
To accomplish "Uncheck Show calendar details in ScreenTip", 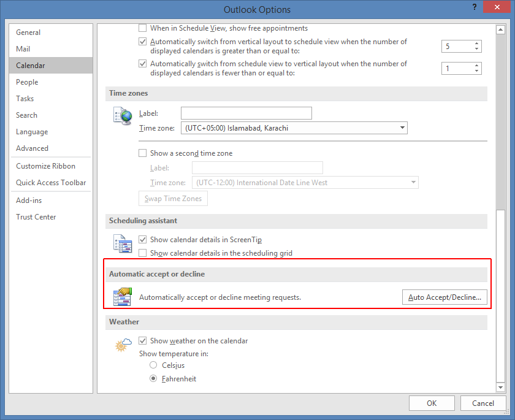I will (x=142, y=239).
